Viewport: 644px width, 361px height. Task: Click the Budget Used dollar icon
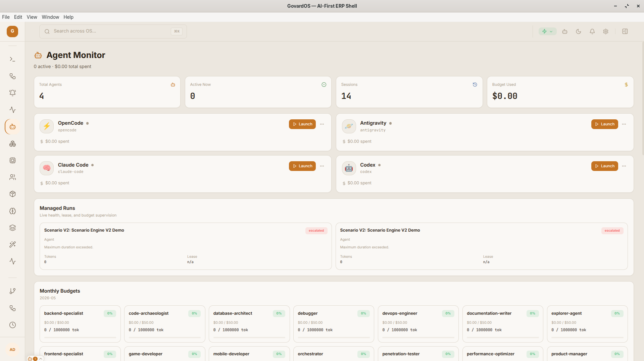pos(626,84)
